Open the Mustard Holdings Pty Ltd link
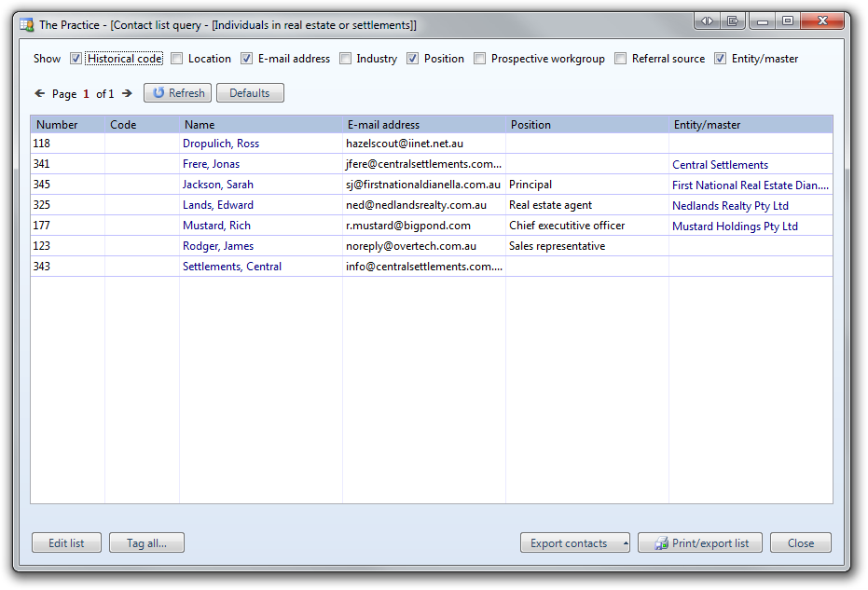This screenshot has width=868, height=590. coord(735,226)
